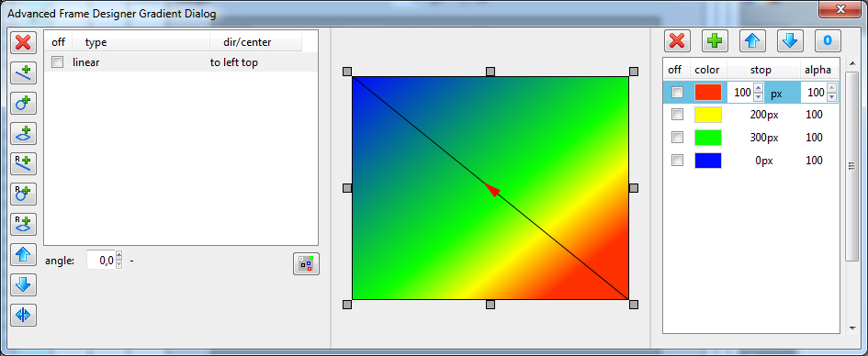The height and width of the screenshot is (356, 868).
Task: Add a linear gradient with the line-plus icon
Action: (x=23, y=72)
